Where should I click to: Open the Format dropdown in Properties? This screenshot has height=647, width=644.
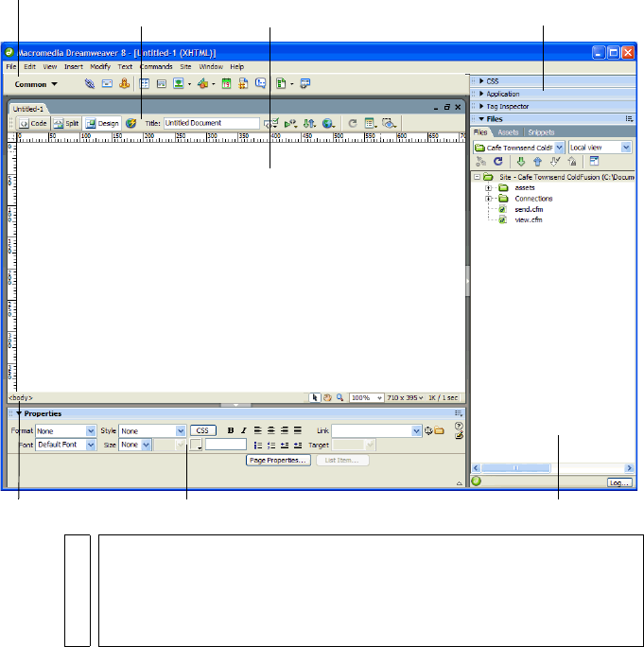pos(65,430)
